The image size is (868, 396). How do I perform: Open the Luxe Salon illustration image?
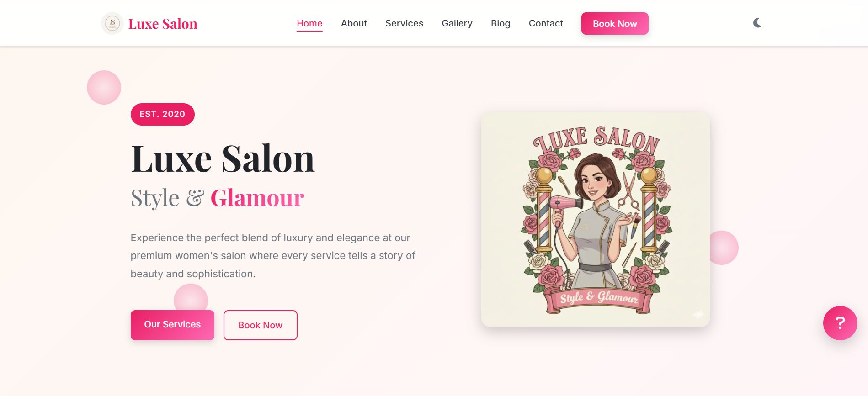coord(596,220)
